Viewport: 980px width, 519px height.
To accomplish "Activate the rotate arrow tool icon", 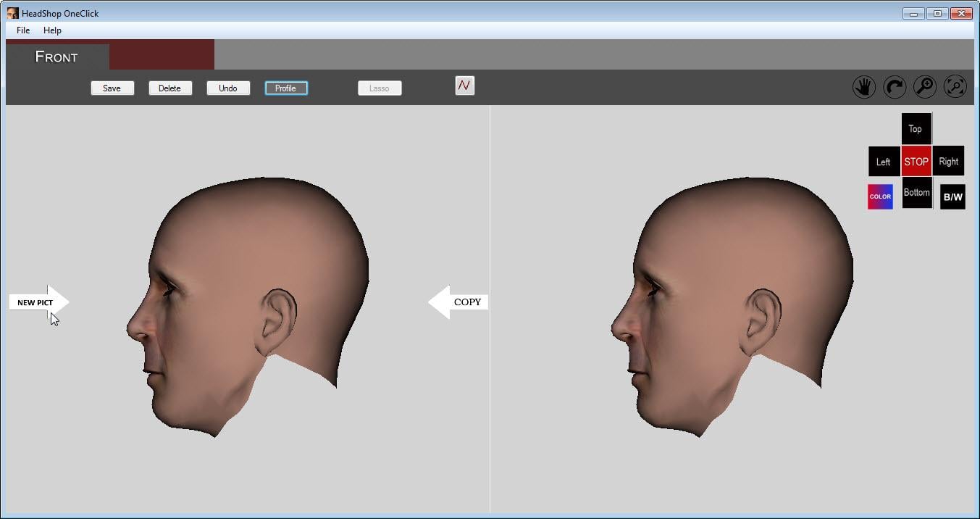I will (895, 88).
